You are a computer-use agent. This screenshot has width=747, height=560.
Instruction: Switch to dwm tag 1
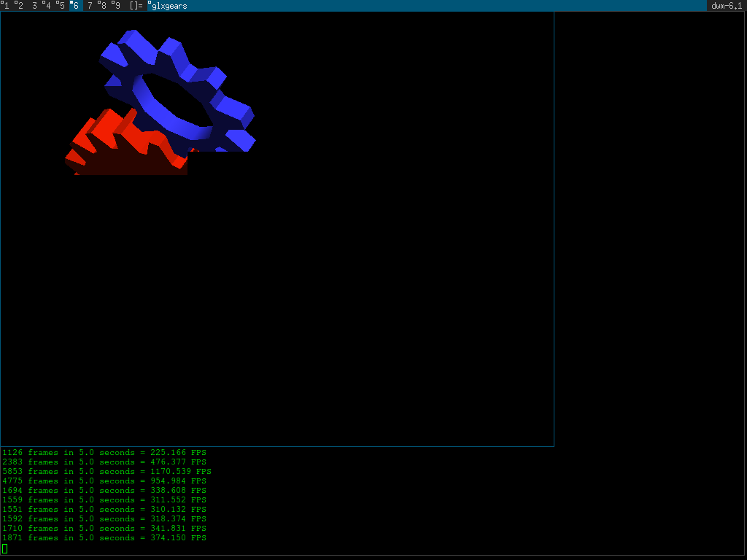point(7,6)
